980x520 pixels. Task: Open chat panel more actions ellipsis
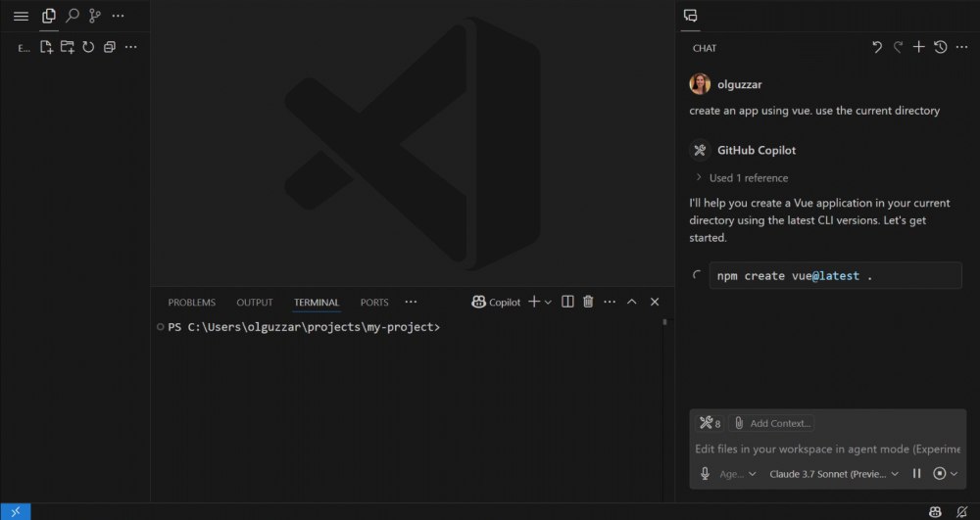[962, 47]
